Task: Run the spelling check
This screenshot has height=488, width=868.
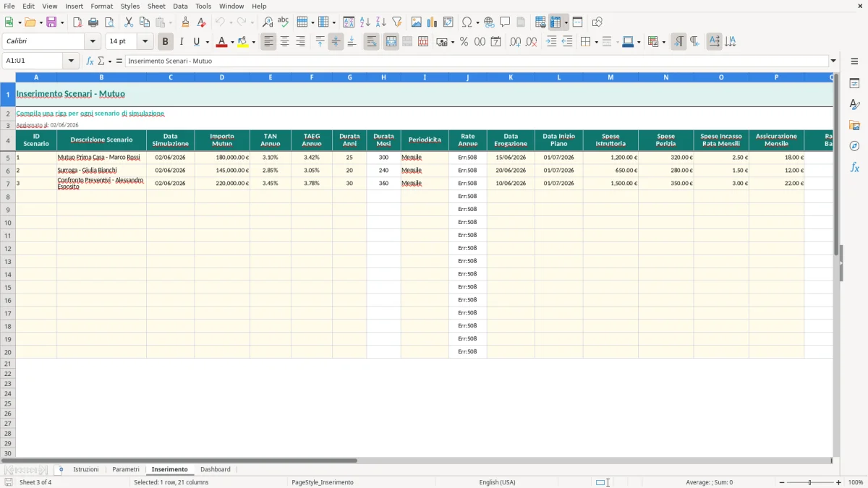Action: [284, 22]
